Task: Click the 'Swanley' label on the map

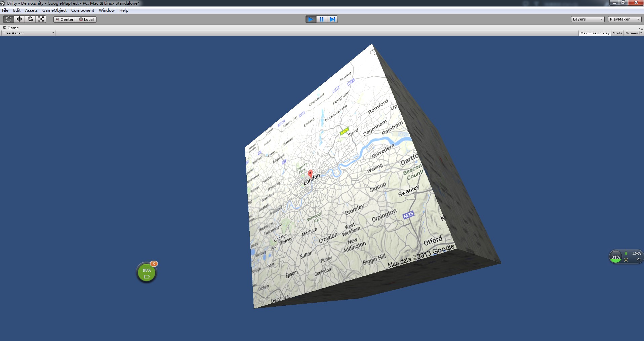Action: pyautogui.click(x=409, y=191)
